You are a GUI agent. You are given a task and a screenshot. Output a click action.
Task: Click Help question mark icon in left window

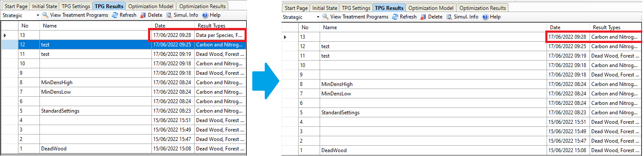click(205, 15)
